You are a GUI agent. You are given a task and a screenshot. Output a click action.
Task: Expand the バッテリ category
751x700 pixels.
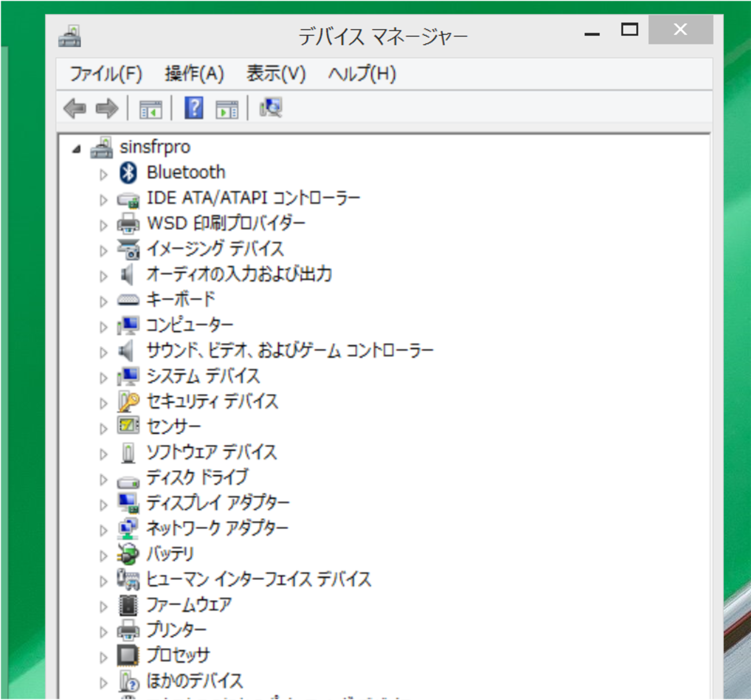103,556
